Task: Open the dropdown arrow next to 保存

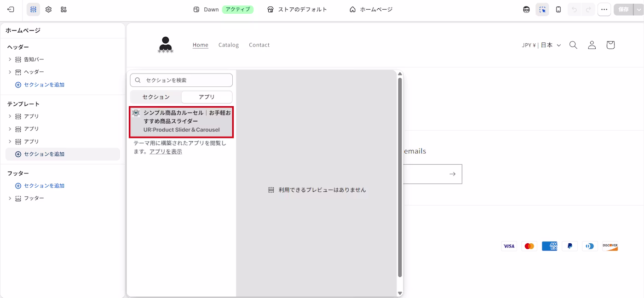Action: pos(638,9)
